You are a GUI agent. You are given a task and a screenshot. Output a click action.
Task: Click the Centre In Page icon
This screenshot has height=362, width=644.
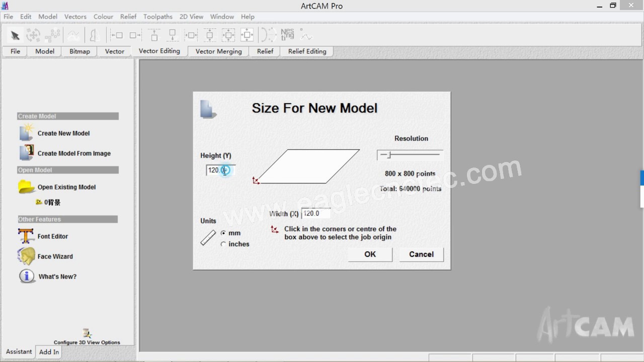tap(247, 35)
